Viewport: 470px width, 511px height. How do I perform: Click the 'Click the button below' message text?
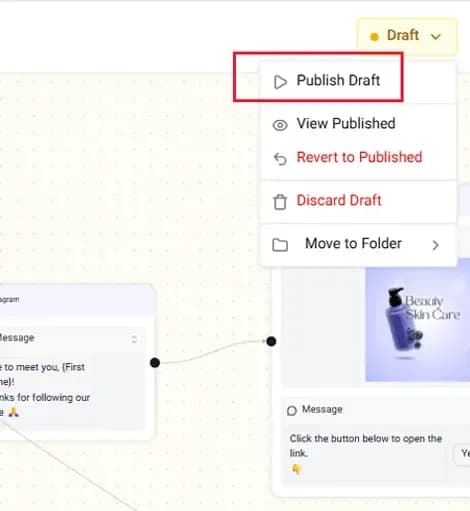pyautogui.click(x=366, y=445)
